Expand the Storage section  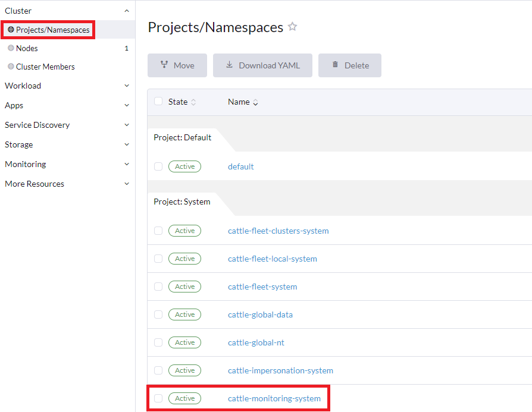point(126,144)
